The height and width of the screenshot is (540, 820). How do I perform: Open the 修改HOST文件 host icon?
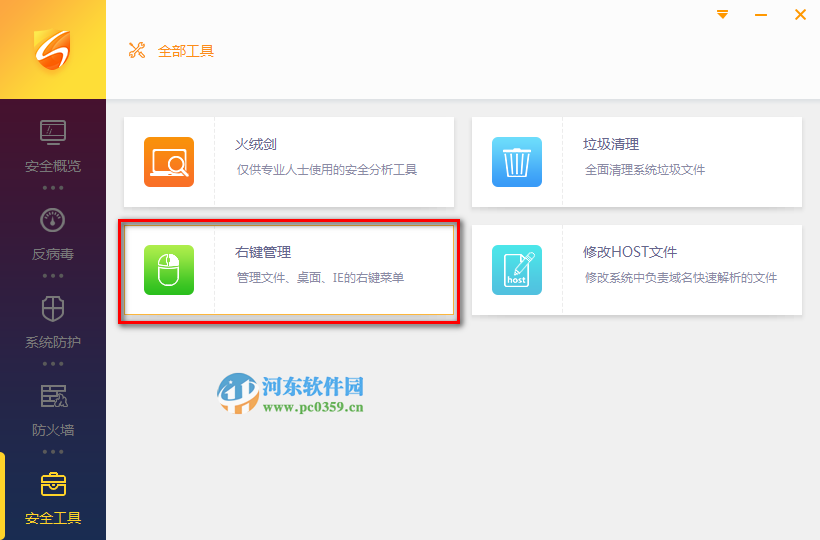517,270
